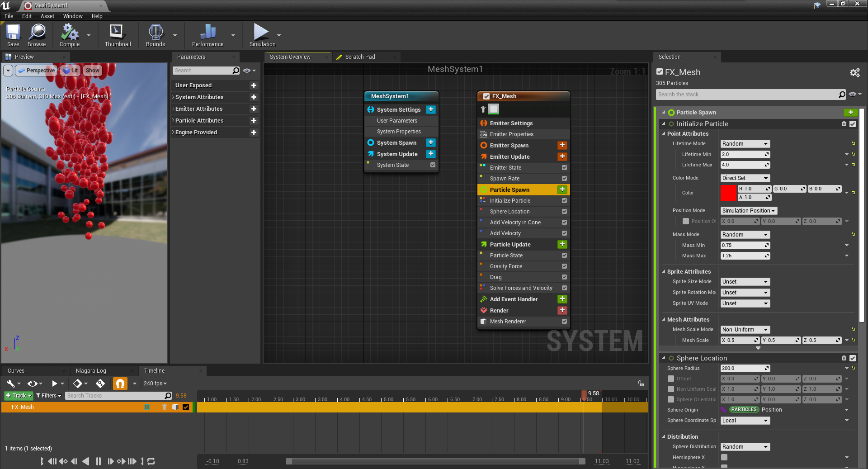Add a new Event Handler with plus

pyautogui.click(x=562, y=299)
